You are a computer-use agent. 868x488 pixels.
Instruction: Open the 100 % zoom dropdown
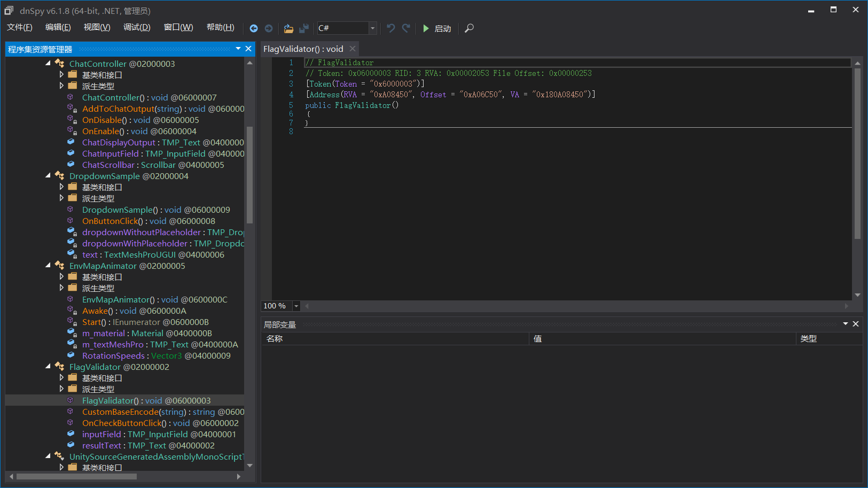[296, 306]
